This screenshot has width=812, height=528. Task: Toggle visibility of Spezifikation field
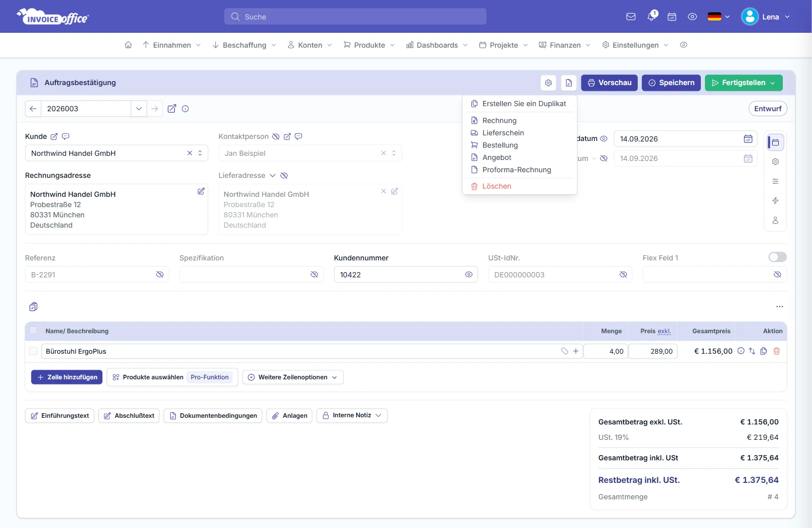[x=315, y=275]
